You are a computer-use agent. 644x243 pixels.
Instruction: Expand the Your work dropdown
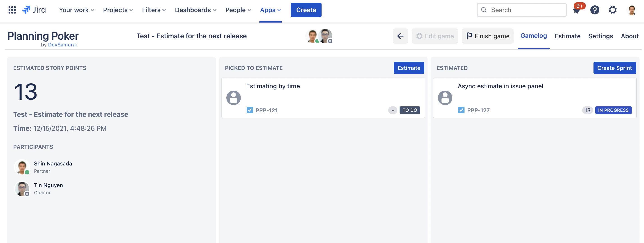click(x=76, y=10)
